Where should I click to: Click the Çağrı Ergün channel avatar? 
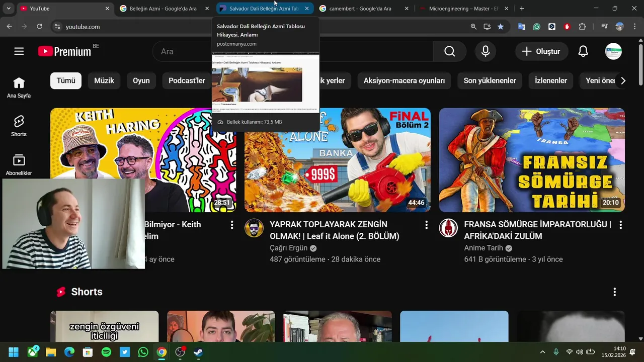[x=254, y=228]
